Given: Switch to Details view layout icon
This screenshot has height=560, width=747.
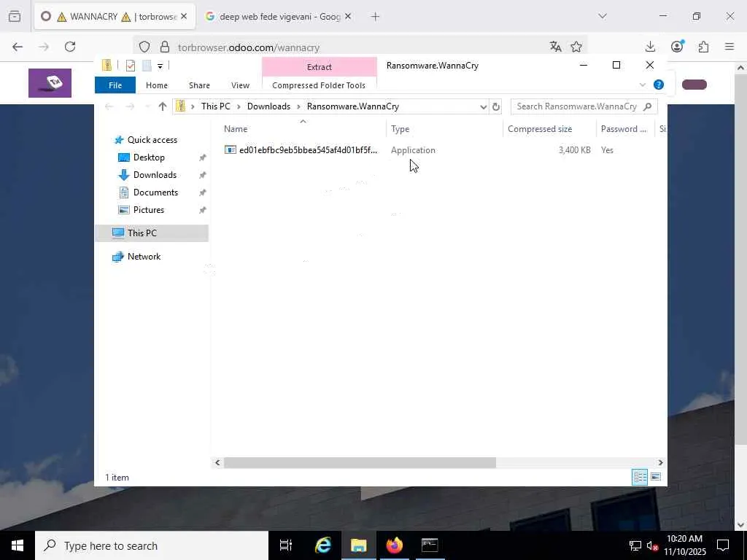Looking at the screenshot, I should coord(640,477).
